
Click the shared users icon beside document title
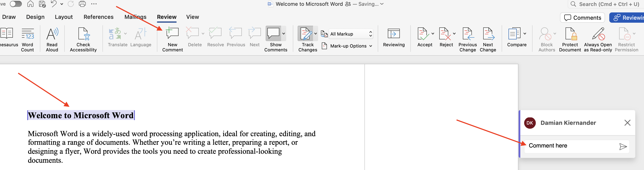[348, 4]
